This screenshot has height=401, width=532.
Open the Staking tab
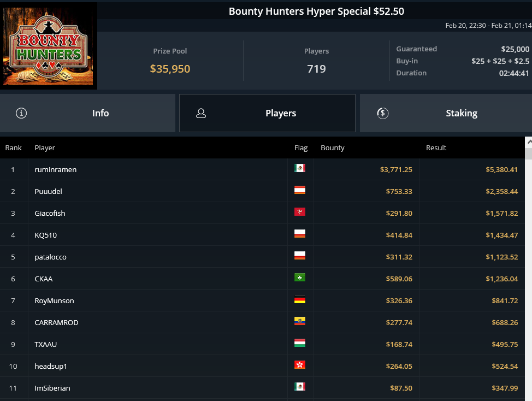pyautogui.click(x=446, y=113)
